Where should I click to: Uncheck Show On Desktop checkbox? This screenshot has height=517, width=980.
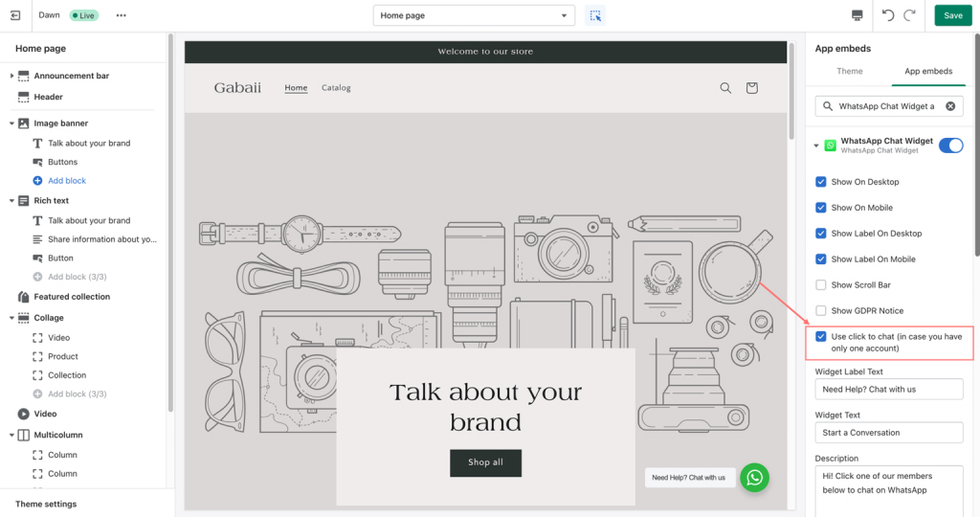821,182
